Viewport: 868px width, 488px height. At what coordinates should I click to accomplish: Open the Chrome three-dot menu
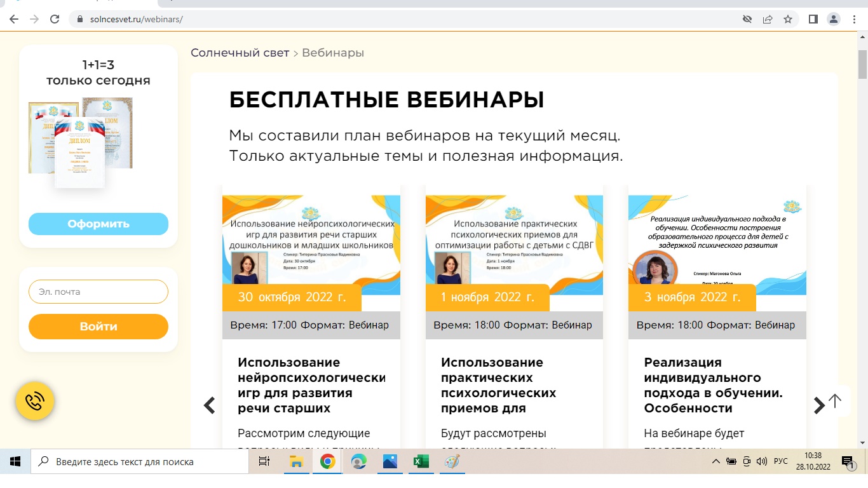point(853,19)
